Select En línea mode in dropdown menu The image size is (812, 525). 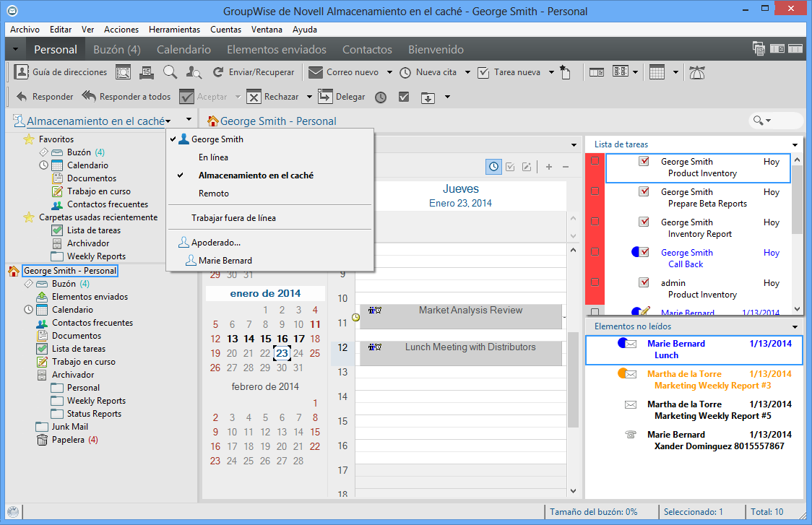pos(269,157)
